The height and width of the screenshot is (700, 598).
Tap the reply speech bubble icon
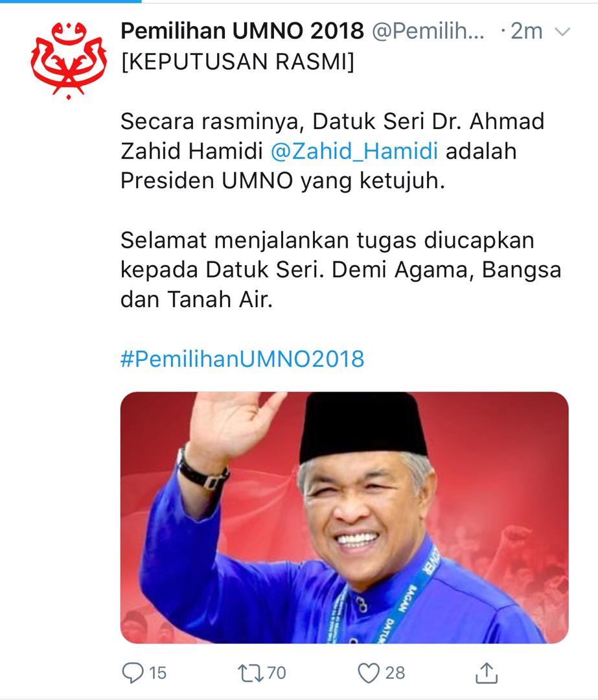coord(133,672)
